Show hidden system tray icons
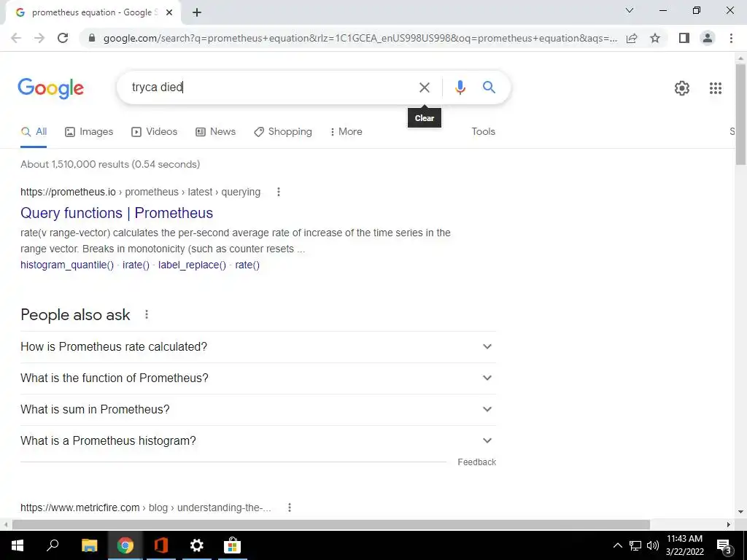 click(617, 545)
